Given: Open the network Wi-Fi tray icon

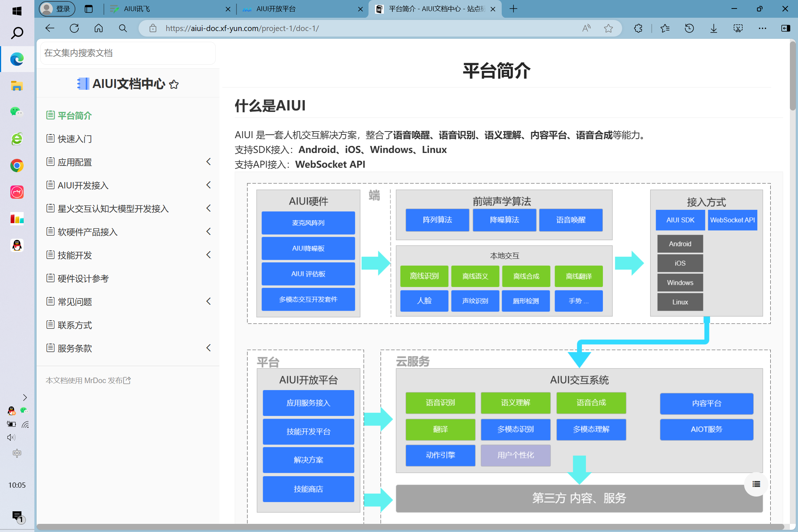Looking at the screenshot, I should (25, 424).
